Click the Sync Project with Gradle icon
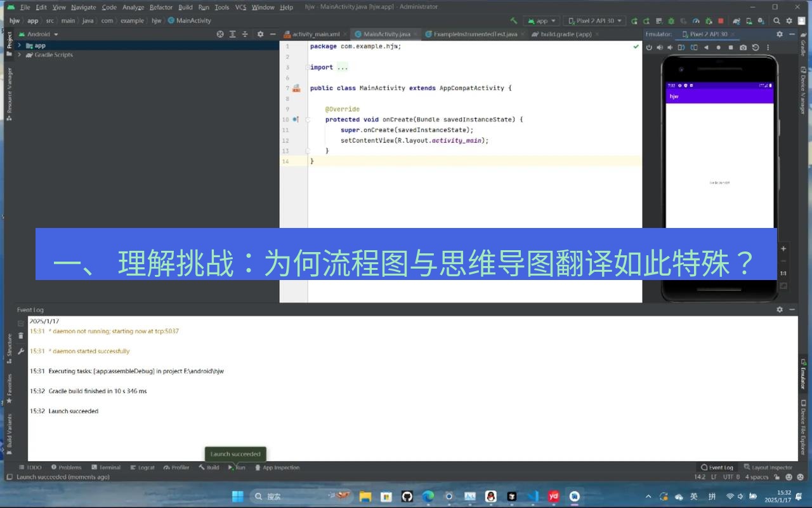The image size is (812, 508). tap(737, 21)
